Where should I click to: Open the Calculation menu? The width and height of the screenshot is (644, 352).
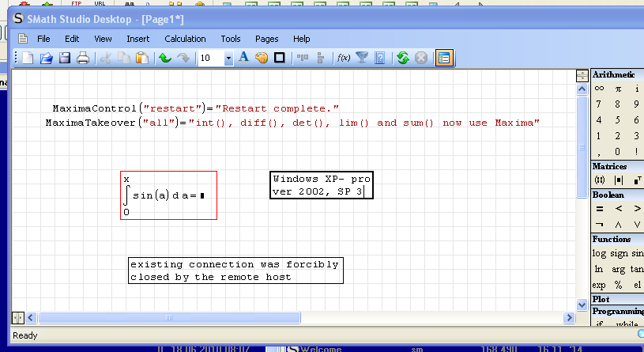(x=185, y=39)
